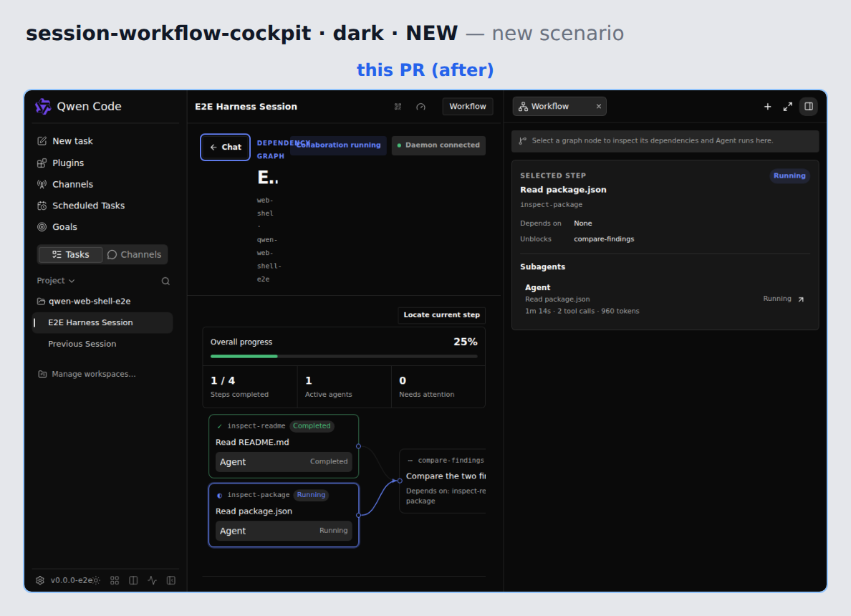
Task: Click Manage workspaces...
Action: coord(87,374)
